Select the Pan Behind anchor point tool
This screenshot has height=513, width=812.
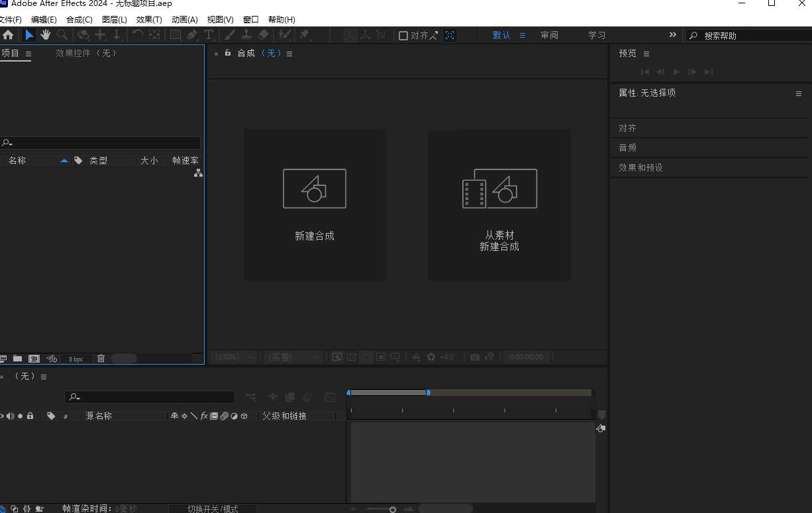point(154,35)
